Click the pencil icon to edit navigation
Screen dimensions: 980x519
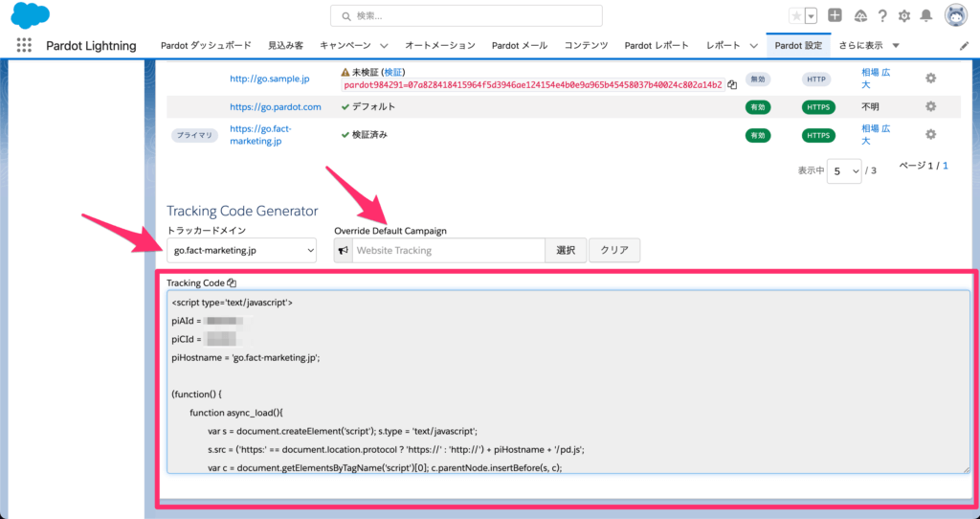coord(964,46)
